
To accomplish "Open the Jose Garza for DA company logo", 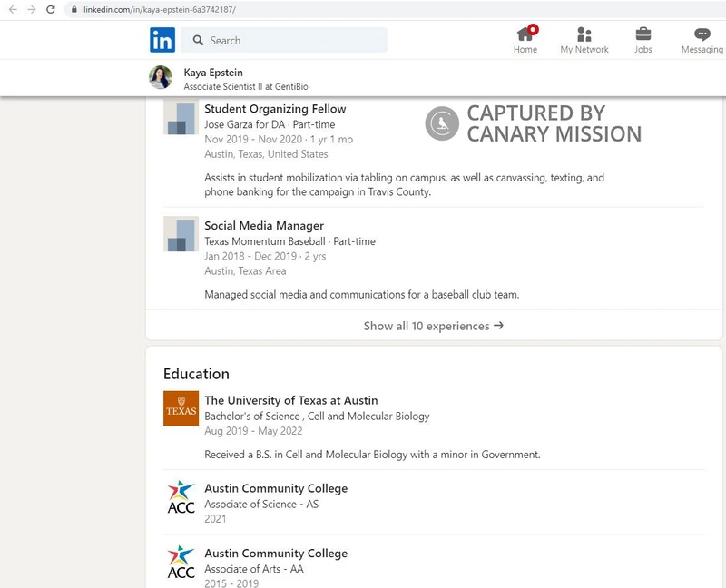I will (x=180, y=119).
